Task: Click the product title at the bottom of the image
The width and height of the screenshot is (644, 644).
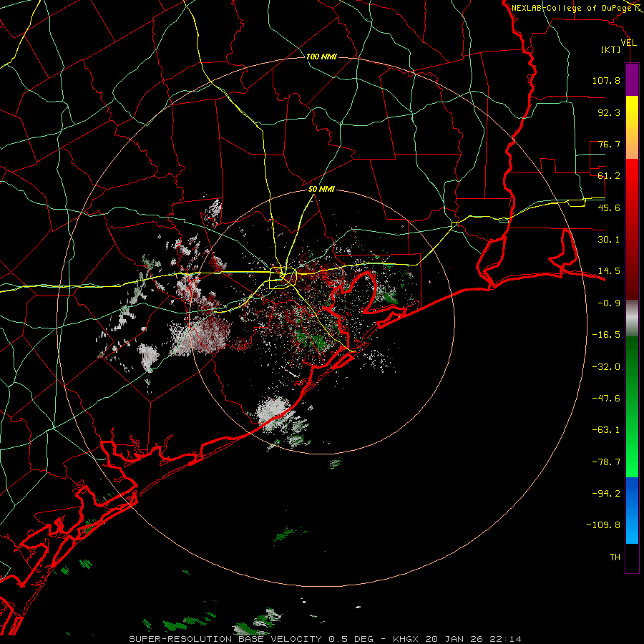Action: 326,639
